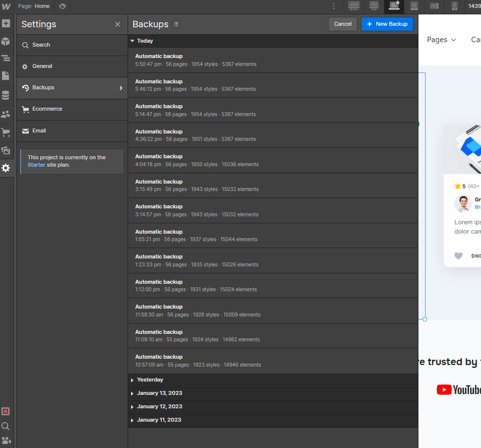
Task: Switch to mobile portrait breakpoint
Action: [x=454, y=6]
